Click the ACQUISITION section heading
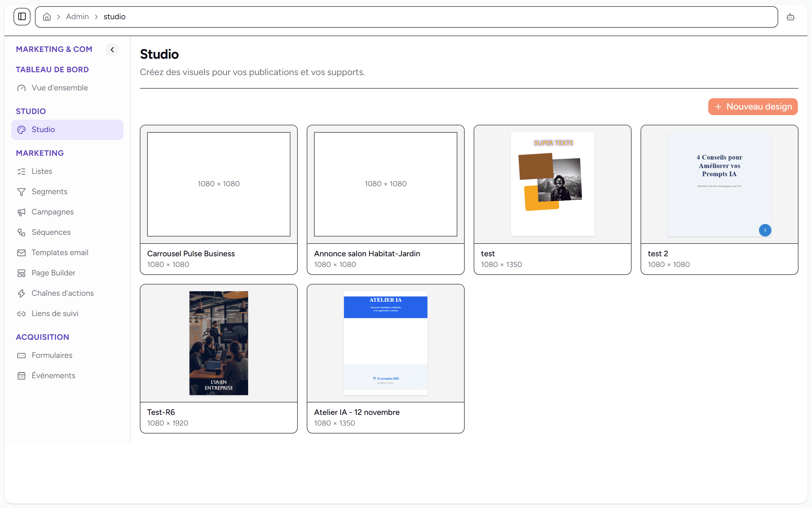Viewport: 812px width, 508px height. (43, 337)
